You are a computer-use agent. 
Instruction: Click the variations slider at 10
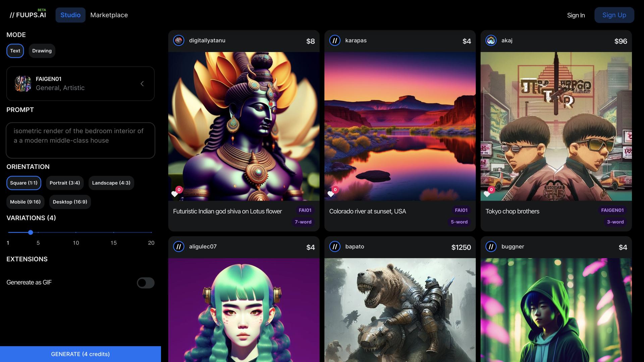76,232
